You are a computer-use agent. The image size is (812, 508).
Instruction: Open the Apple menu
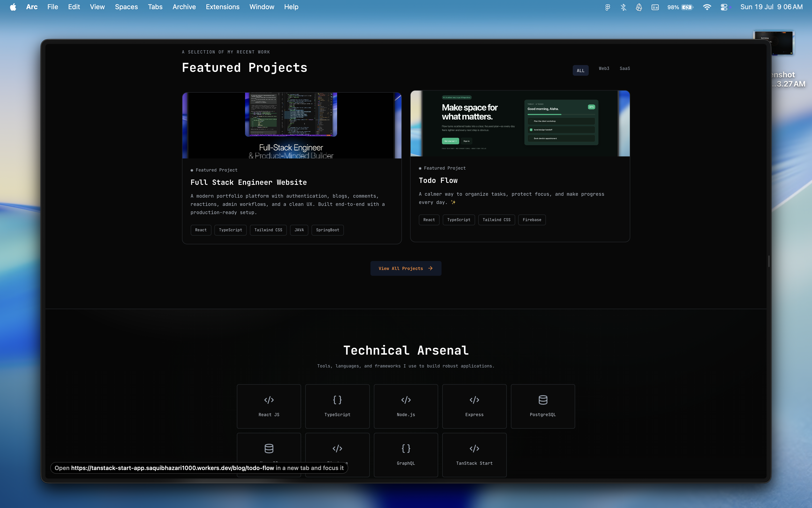13,7
